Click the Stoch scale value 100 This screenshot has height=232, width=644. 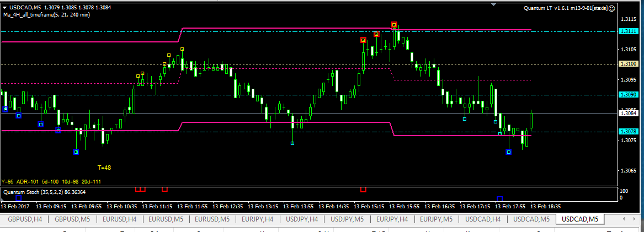pos(624,191)
